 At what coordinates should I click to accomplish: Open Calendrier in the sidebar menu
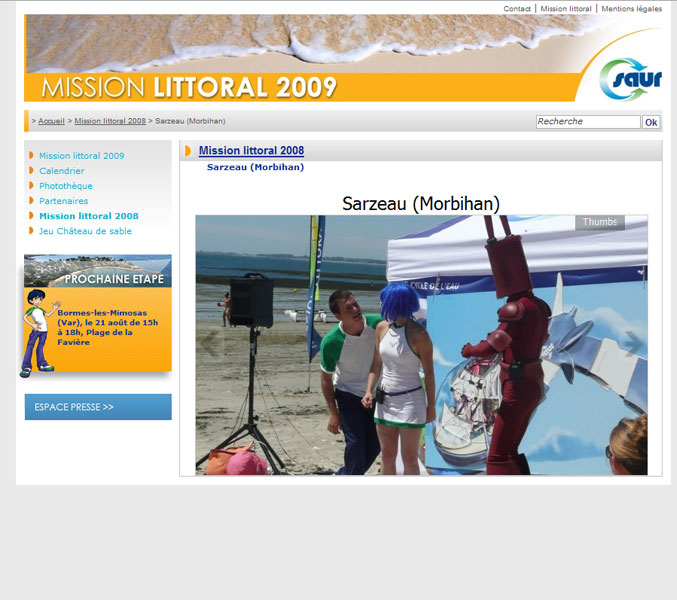click(x=62, y=171)
